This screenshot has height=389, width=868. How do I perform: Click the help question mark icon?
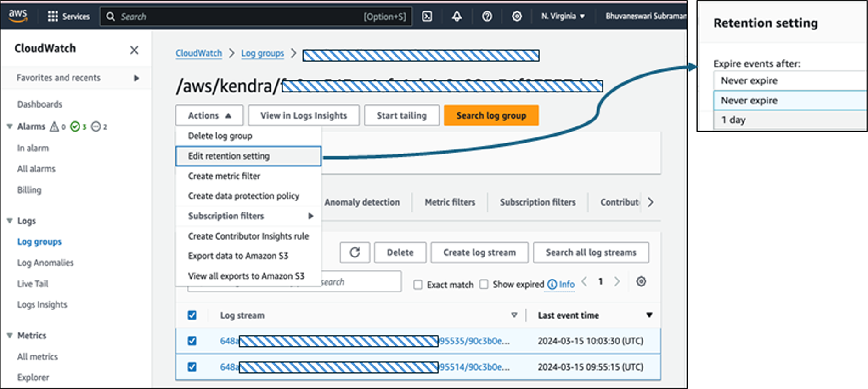click(487, 17)
